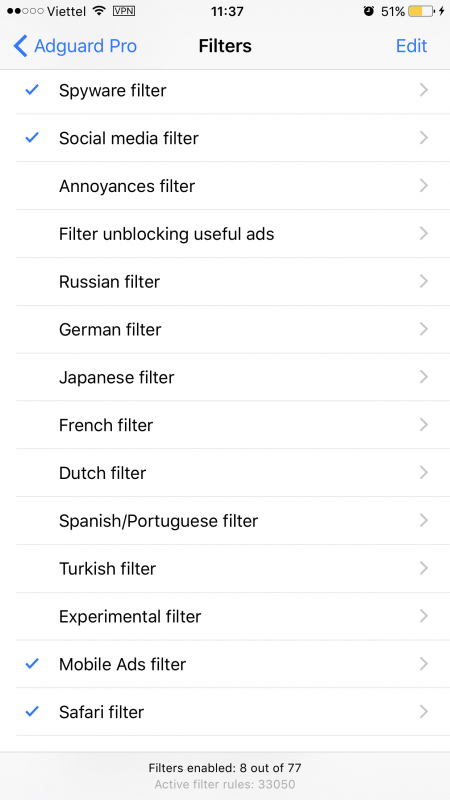Tap the Wi-Fi status icon

[99, 11]
